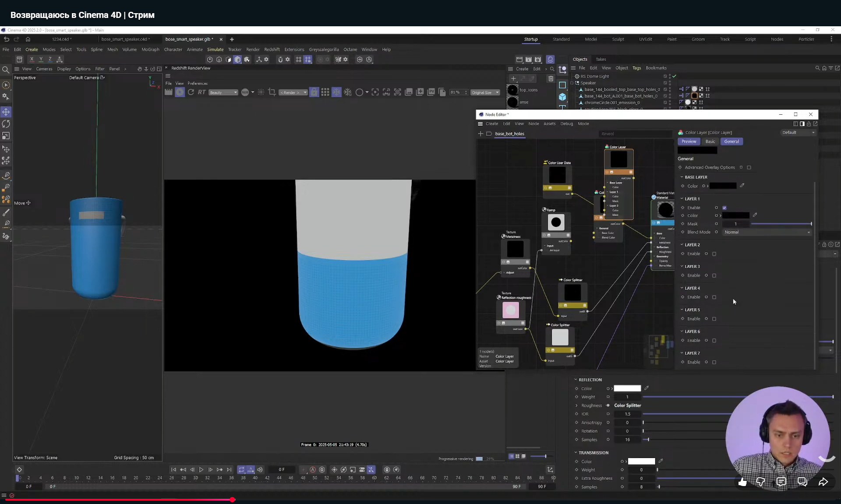Toggle Advanced Overlay Options checkbox
Screen dimensions: 841x504
(x=749, y=167)
